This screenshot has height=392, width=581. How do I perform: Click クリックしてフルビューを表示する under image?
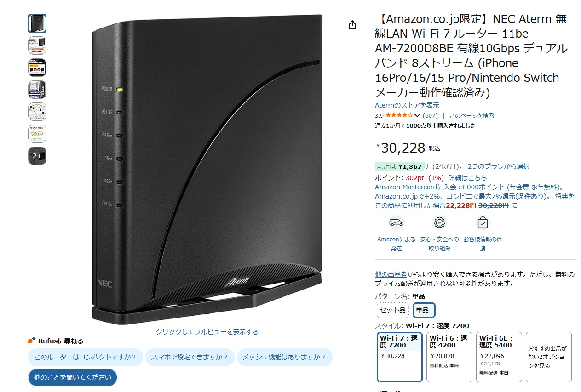[207, 331]
